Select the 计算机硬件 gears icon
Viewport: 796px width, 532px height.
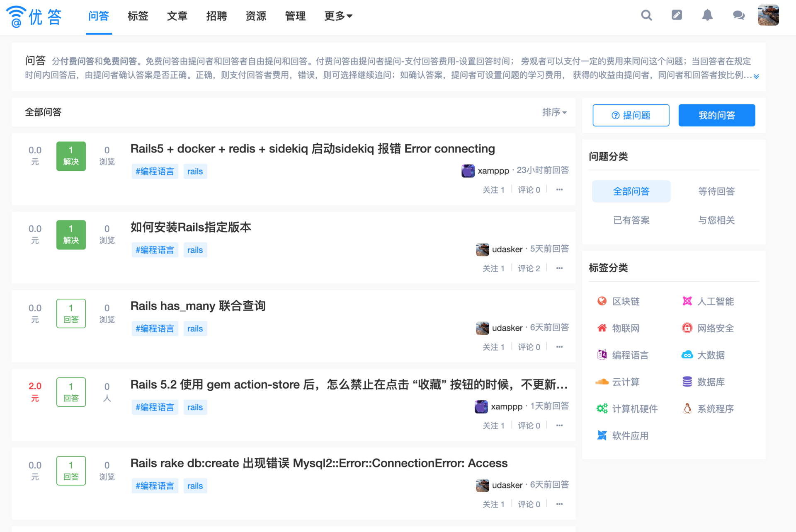coord(602,409)
